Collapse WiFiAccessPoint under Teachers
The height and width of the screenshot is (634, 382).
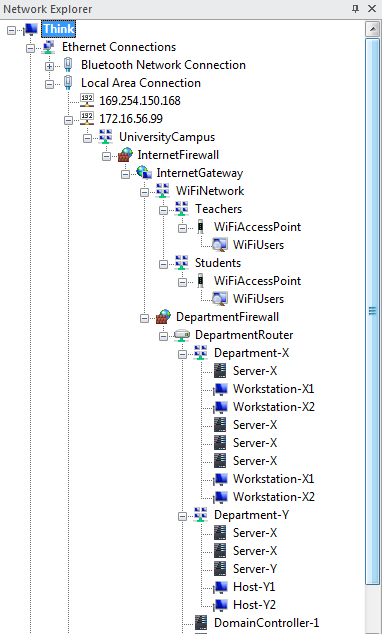pos(182,228)
